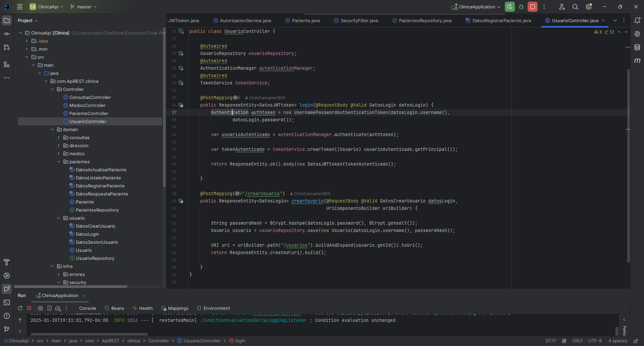
Task: Collapse the src folder
Action: tap(27, 57)
